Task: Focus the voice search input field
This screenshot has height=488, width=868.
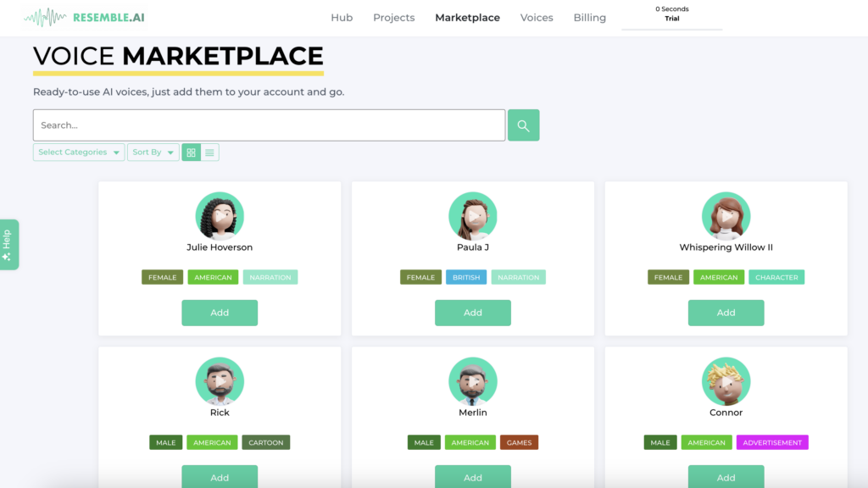Action: [x=269, y=125]
